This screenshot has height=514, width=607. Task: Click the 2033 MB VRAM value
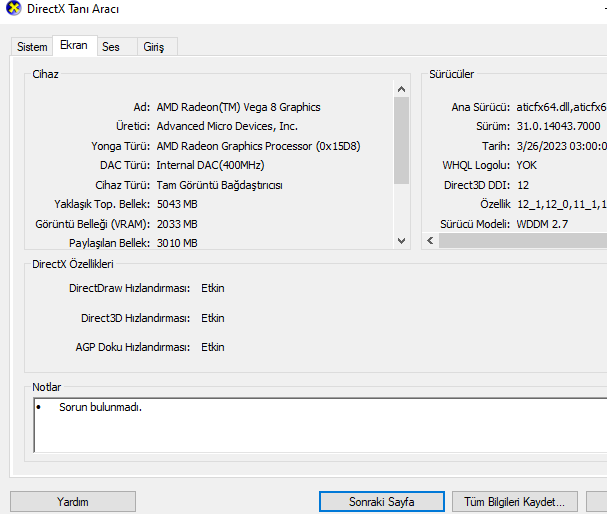pos(177,224)
